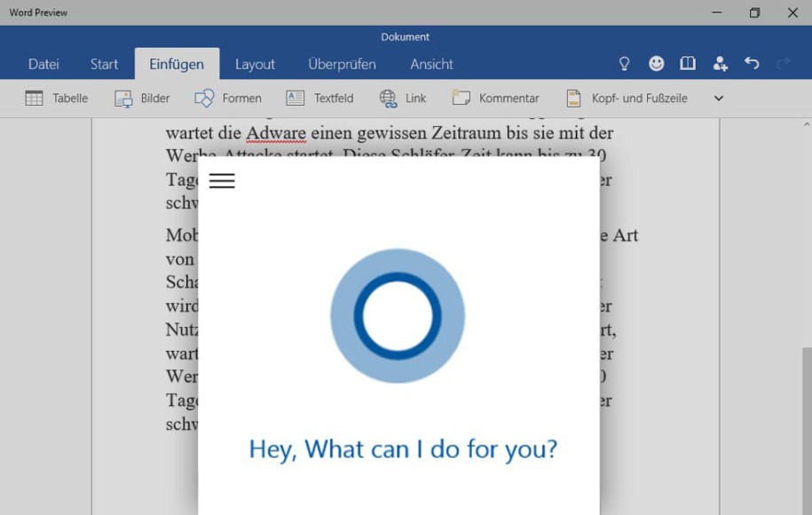
Task: Click the 'Hey, What can I do for you?' text
Action: 403,448
